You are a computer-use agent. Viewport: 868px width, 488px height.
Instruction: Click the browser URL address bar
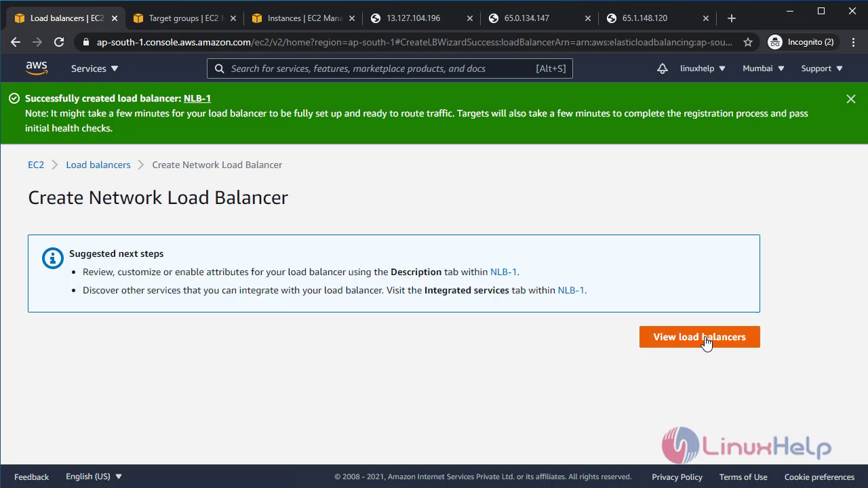(414, 42)
